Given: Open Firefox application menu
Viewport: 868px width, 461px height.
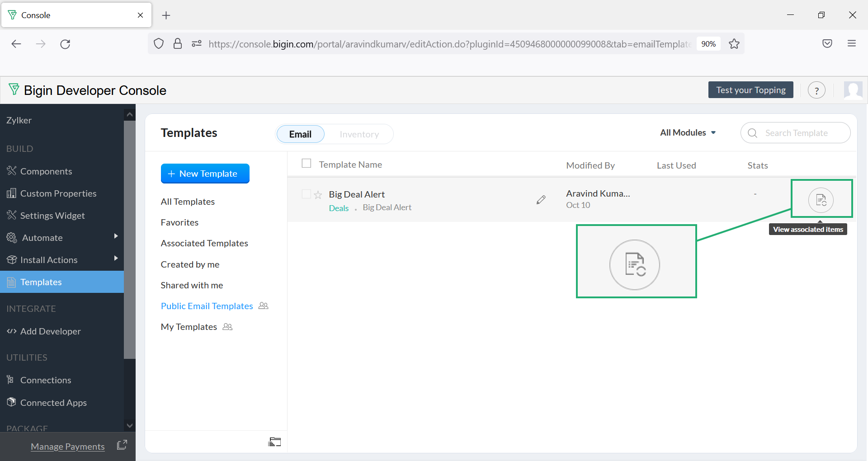Looking at the screenshot, I should [x=852, y=43].
